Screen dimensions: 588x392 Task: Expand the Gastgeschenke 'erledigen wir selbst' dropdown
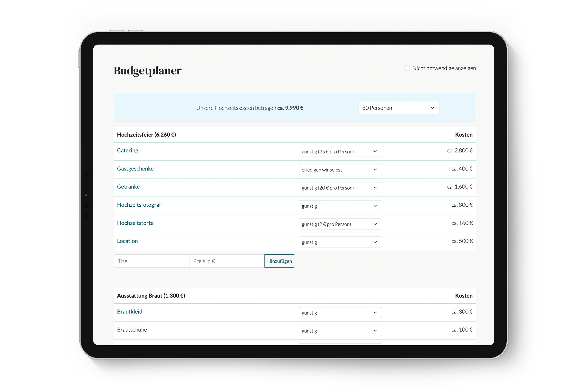(x=340, y=170)
